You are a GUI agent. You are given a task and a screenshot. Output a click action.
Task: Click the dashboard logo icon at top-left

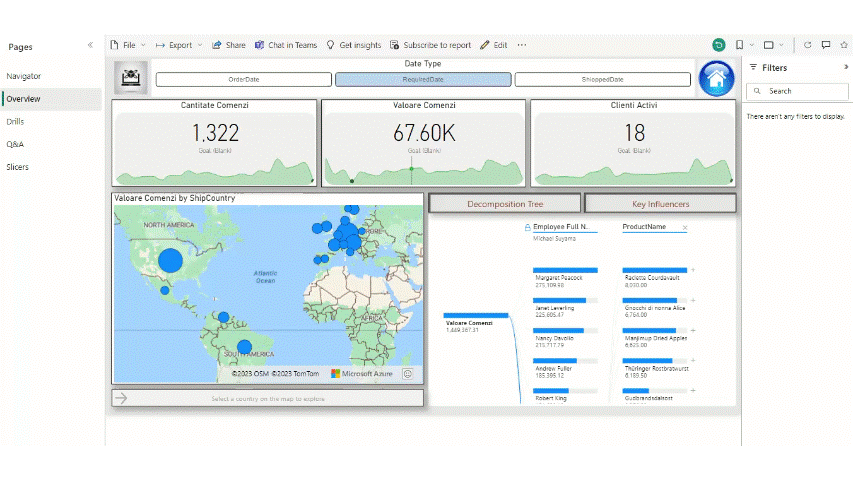point(131,78)
